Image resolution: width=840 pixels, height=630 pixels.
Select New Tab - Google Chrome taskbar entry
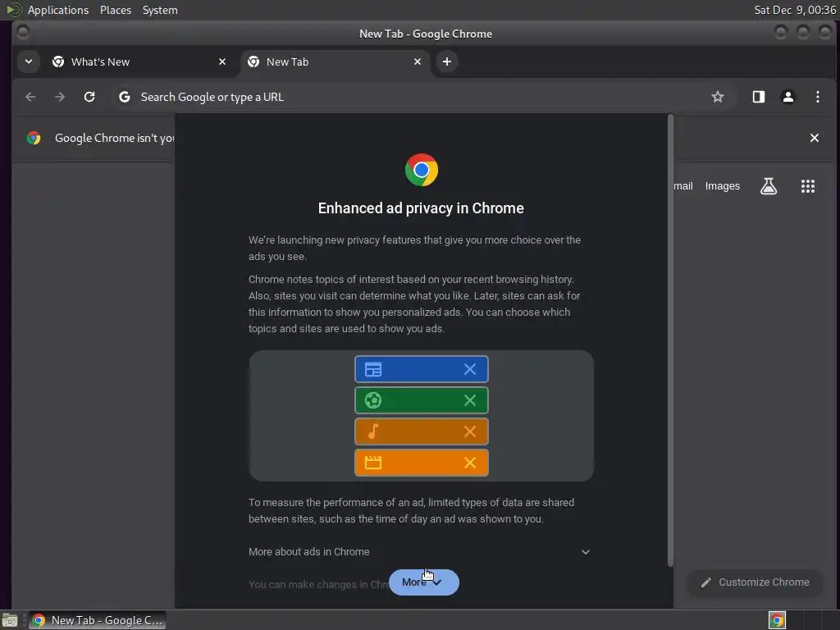coord(97,620)
